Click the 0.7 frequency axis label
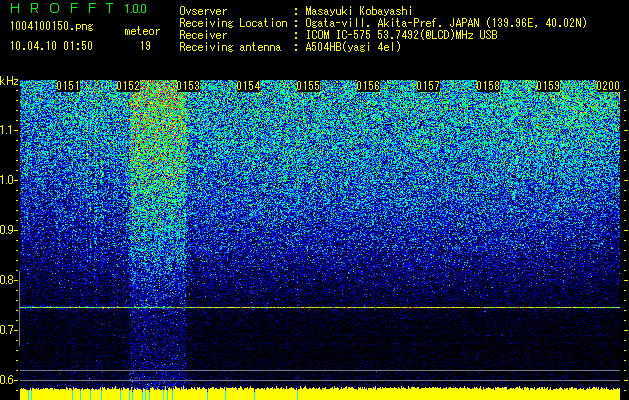This screenshot has width=629, height=400. pyautogui.click(x=7, y=330)
